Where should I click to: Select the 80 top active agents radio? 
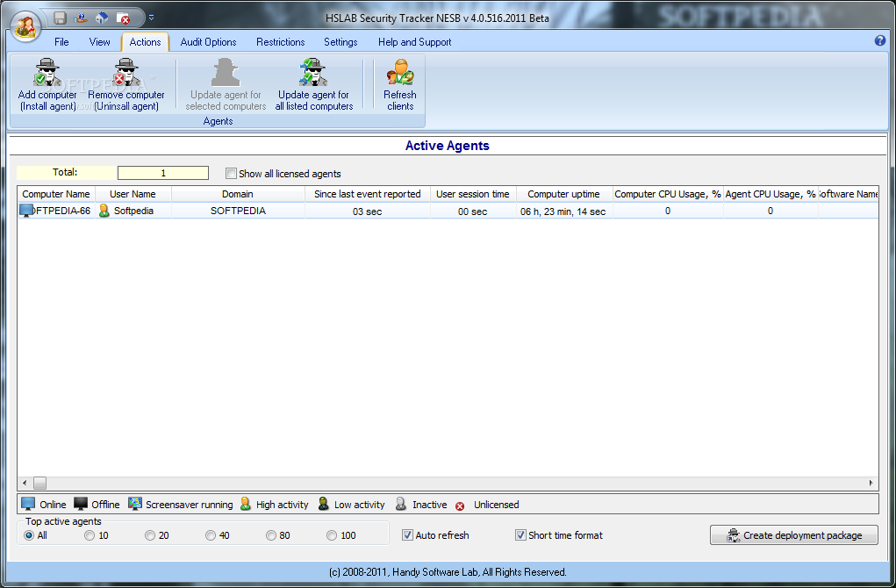pos(271,535)
